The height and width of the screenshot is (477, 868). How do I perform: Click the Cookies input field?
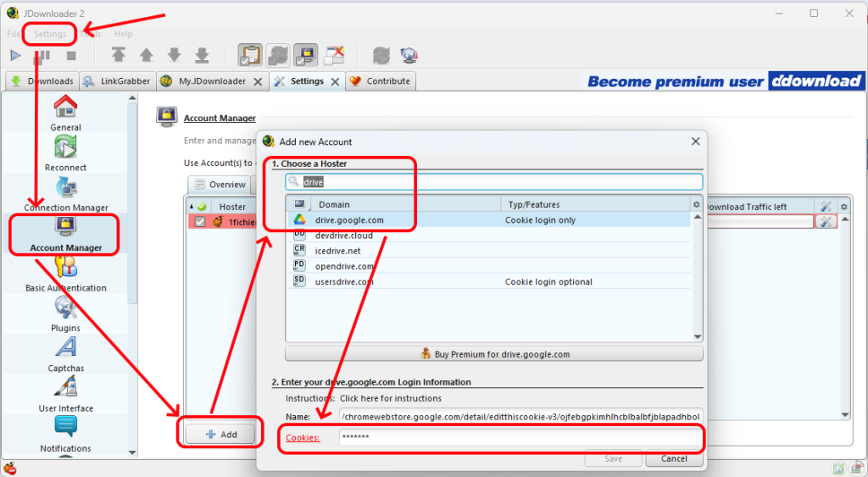pyautogui.click(x=520, y=437)
